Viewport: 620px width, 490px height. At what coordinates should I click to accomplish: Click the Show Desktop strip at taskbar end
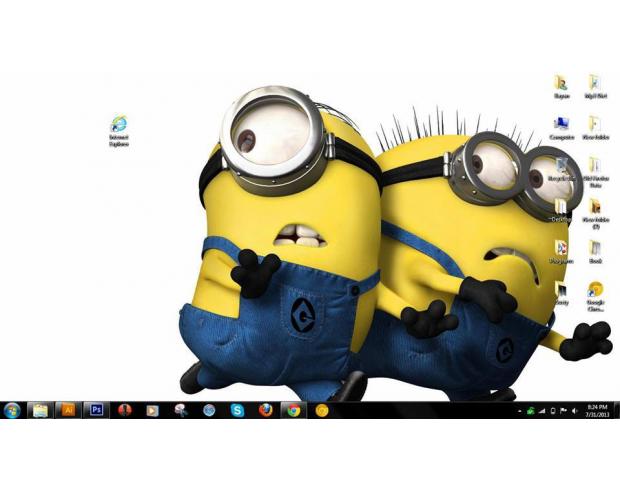point(617,410)
